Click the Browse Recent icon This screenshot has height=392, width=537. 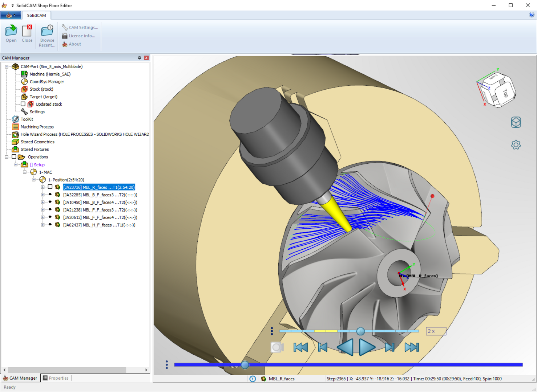coord(47,32)
